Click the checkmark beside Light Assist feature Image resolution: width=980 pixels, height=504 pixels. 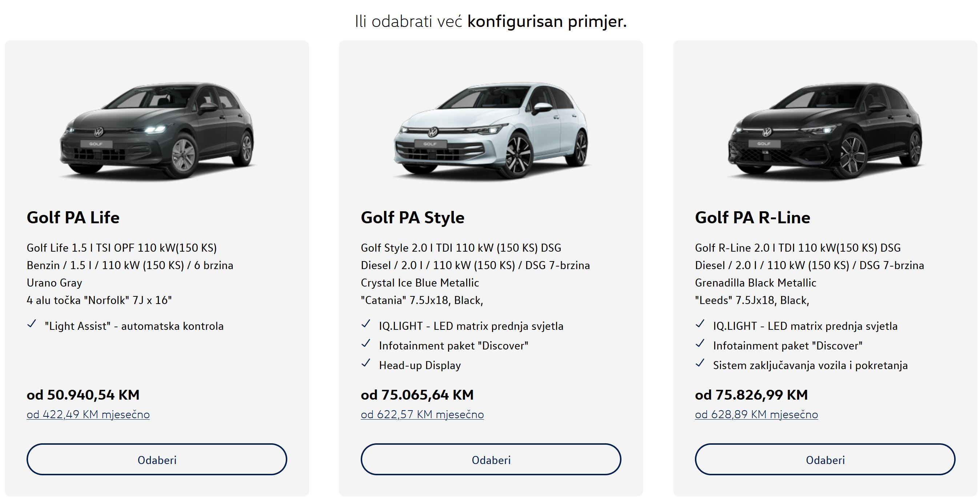click(32, 324)
